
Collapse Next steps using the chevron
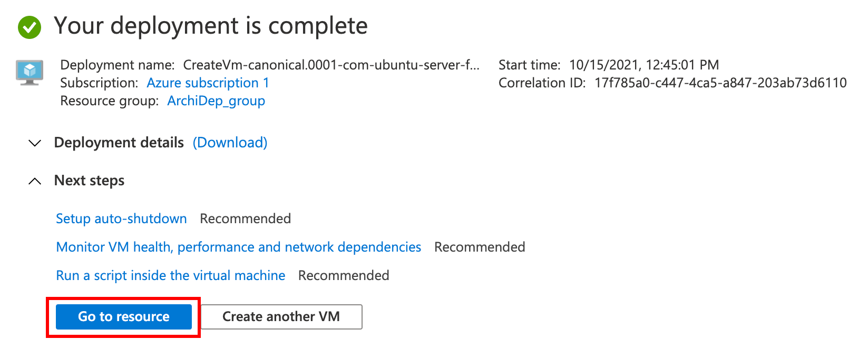tap(35, 181)
